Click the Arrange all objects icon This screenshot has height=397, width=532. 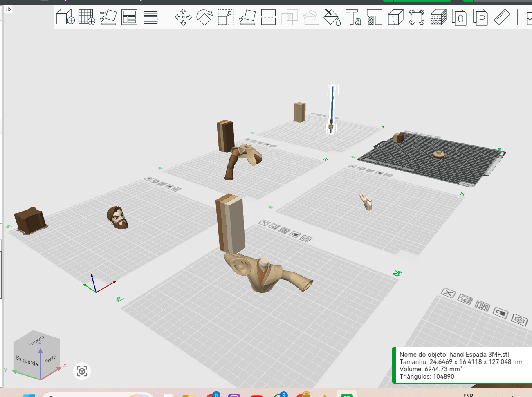129,17
